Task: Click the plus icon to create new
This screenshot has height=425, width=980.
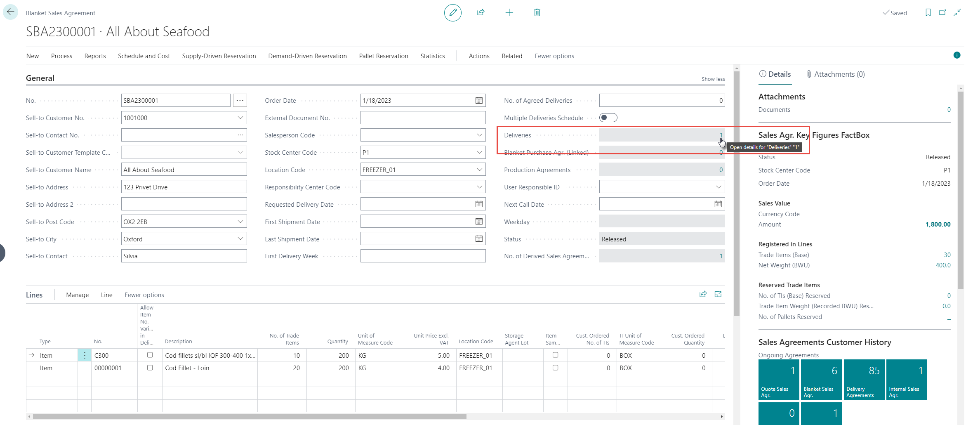Action: (x=509, y=13)
